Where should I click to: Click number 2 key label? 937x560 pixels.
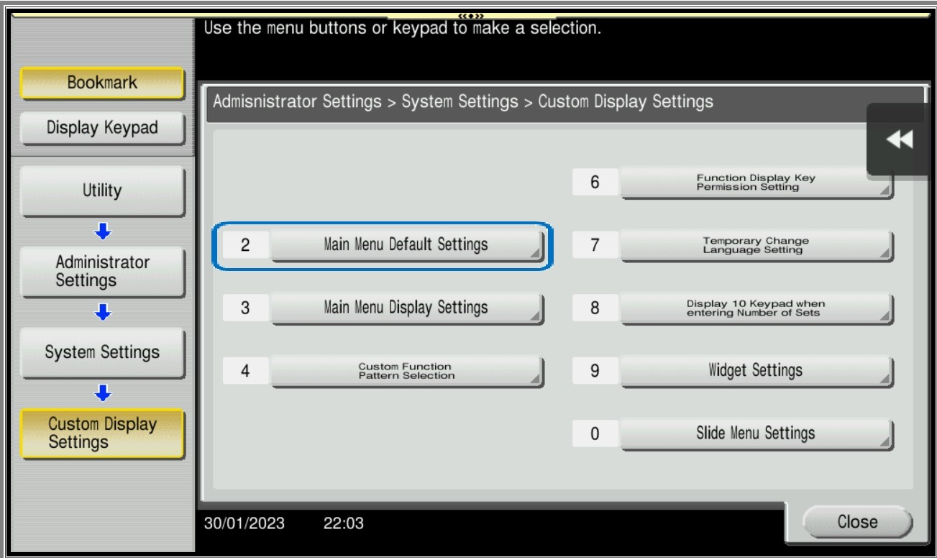coord(244,245)
